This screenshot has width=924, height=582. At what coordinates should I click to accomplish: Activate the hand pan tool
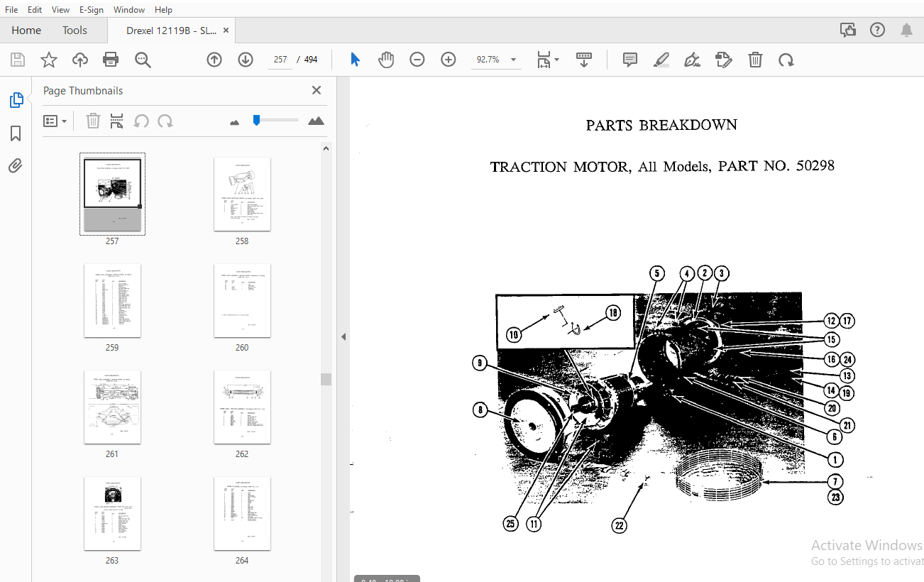[x=386, y=60]
